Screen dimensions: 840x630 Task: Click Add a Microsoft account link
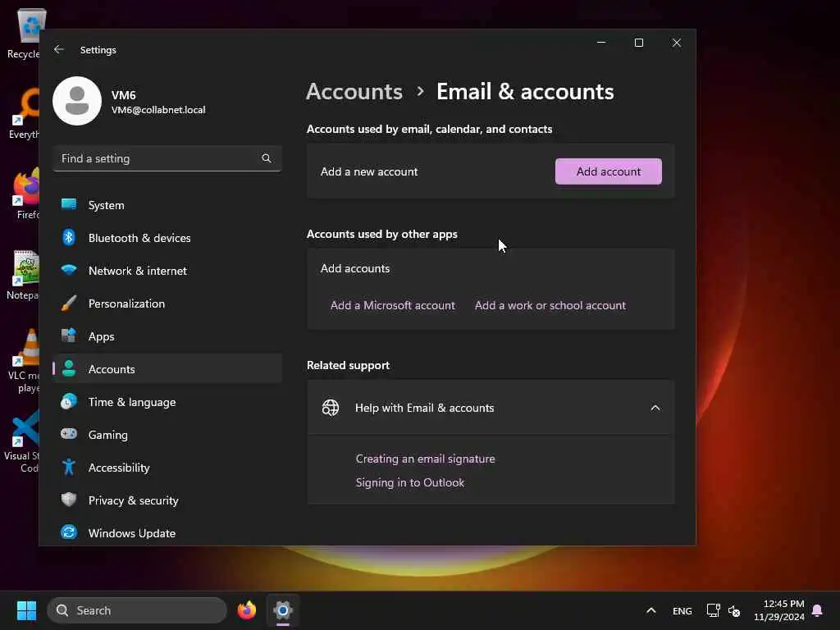[393, 305]
